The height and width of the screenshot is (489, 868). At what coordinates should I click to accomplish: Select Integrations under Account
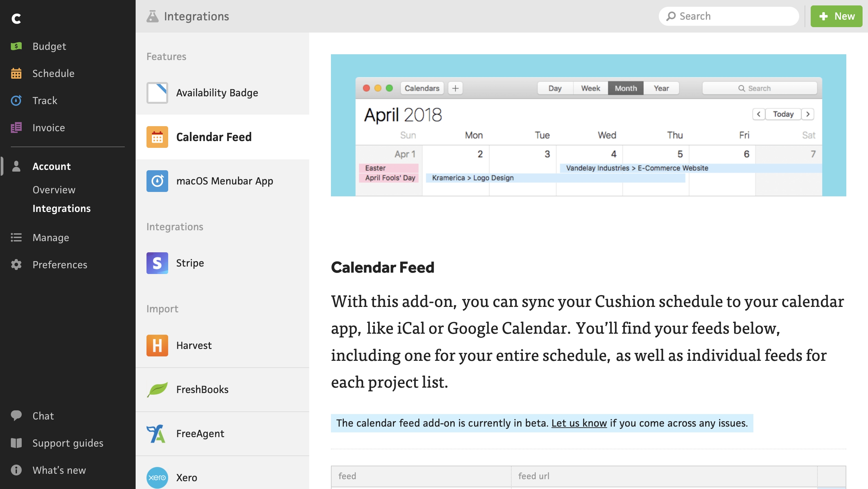pos(61,208)
